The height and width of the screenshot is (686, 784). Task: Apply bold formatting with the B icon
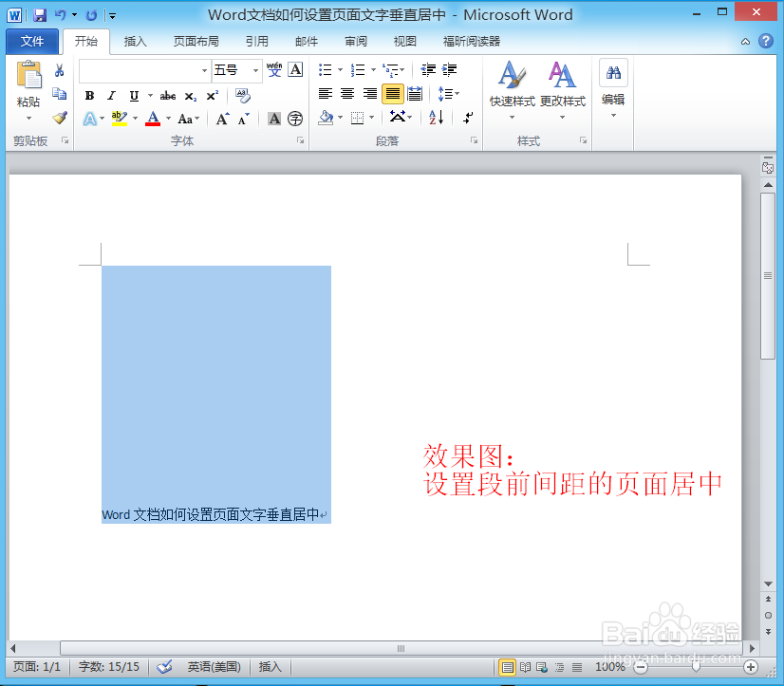pos(90,95)
